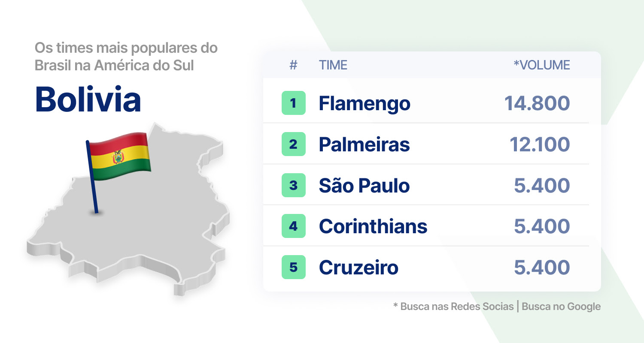Open the Cruzeiro team name
Viewport: 644px width, 343px height.
click(358, 268)
